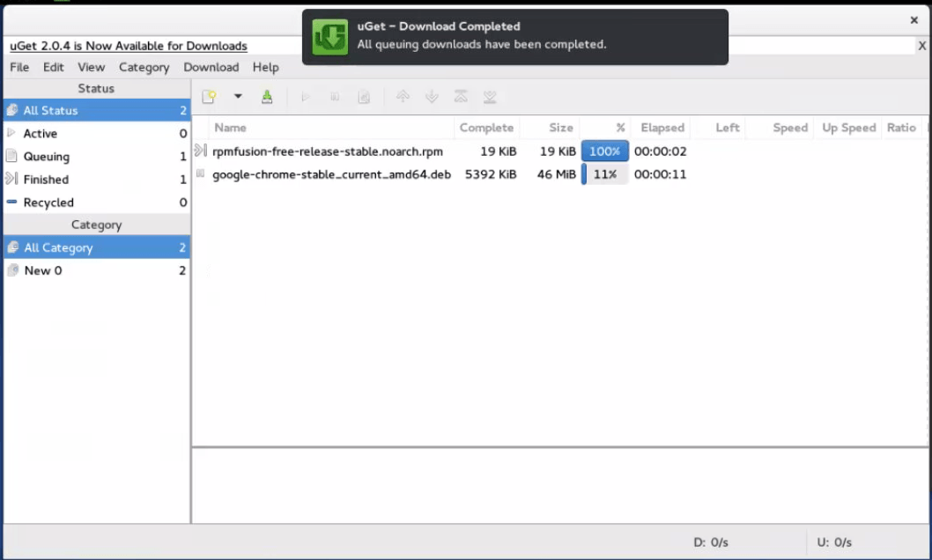Click the uGet 2.0.4 Now Available link

129,46
